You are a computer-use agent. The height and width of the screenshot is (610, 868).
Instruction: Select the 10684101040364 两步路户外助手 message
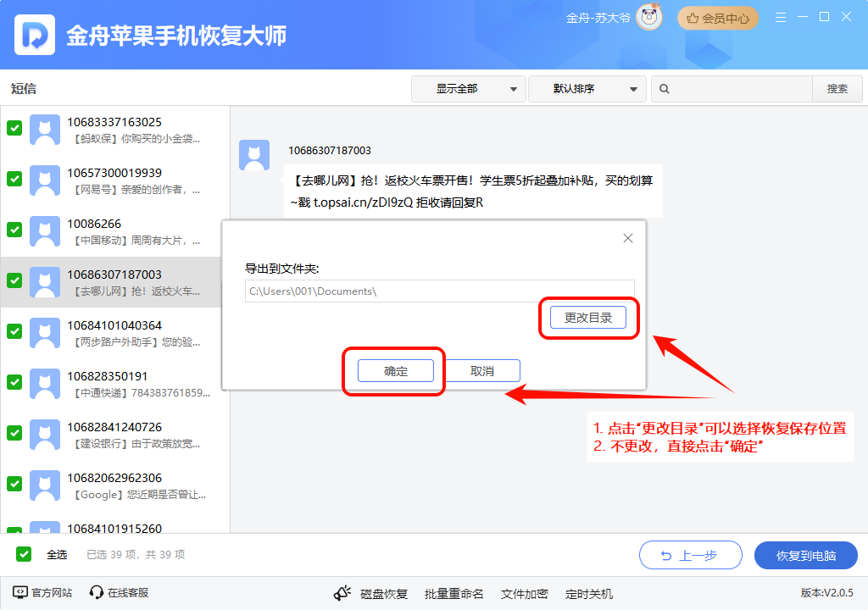(x=115, y=334)
